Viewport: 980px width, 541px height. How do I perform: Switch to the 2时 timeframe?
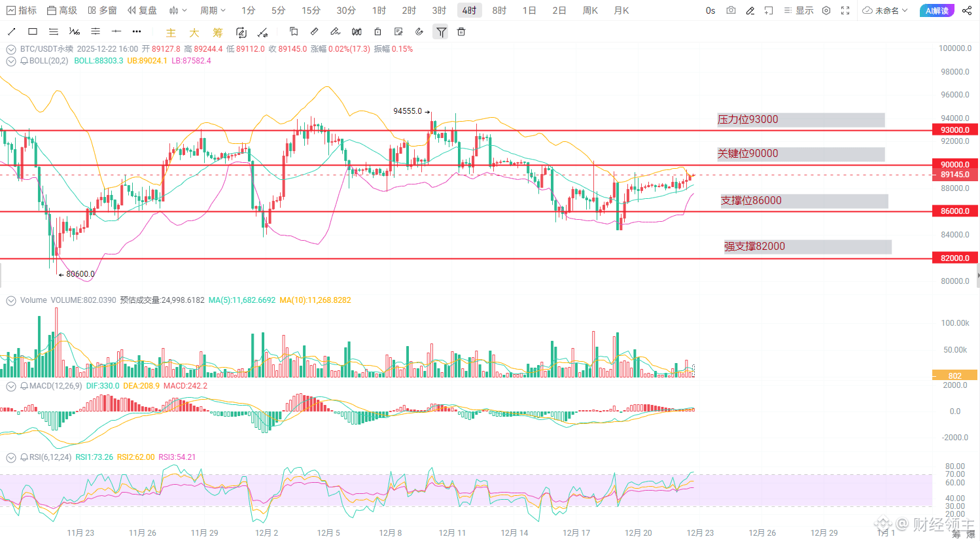click(x=409, y=10)
